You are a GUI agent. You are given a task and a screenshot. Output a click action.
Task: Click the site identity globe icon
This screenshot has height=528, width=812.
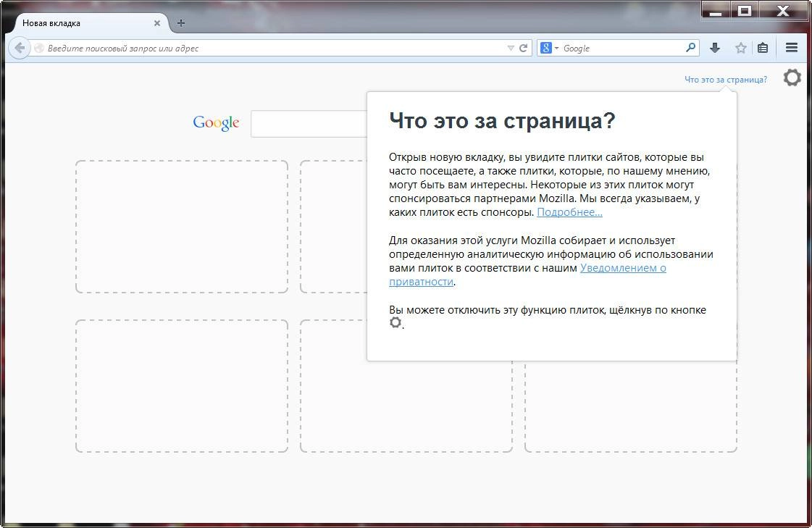point(39,48)
